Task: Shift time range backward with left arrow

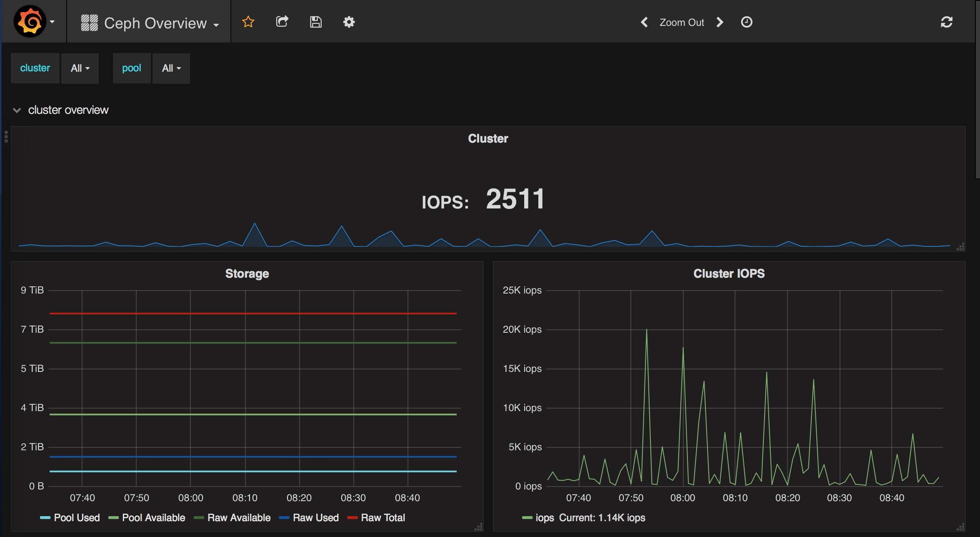Action: 644,22
